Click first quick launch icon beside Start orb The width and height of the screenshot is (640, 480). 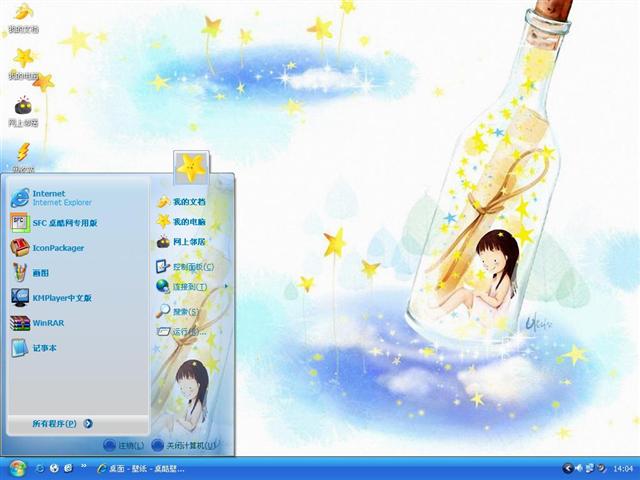40,468
